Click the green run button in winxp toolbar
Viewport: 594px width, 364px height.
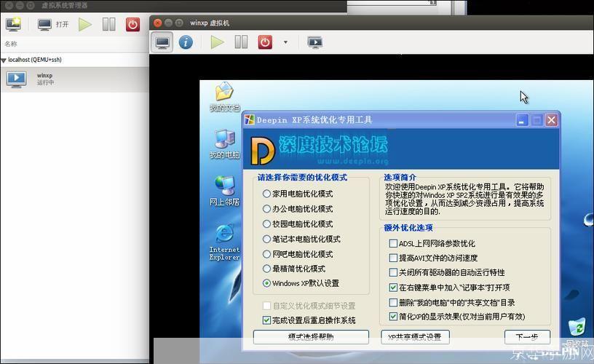[217, 42]
